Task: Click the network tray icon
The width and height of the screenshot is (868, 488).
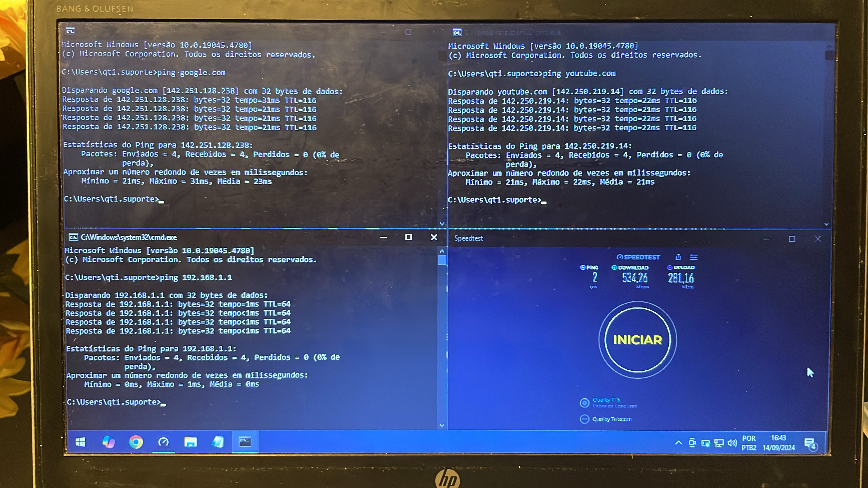Action: pos(719,443)
